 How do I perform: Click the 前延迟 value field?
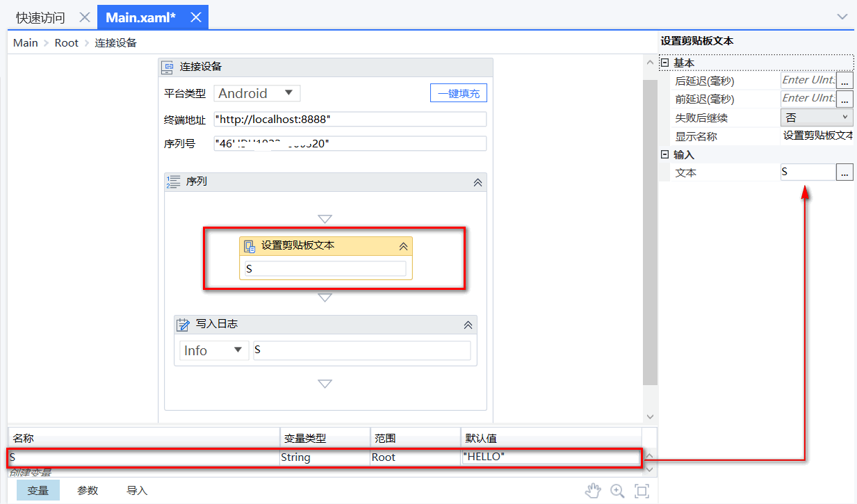pyautogui.click(x=808, y=99)
